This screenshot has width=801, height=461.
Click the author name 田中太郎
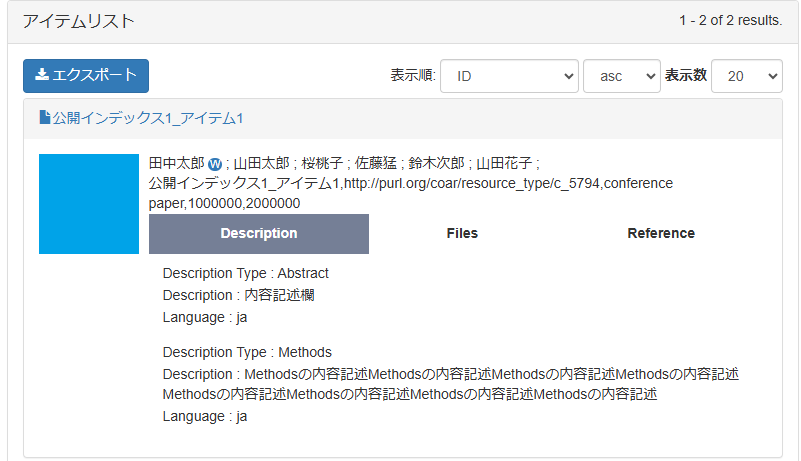(x=176, y=163)
